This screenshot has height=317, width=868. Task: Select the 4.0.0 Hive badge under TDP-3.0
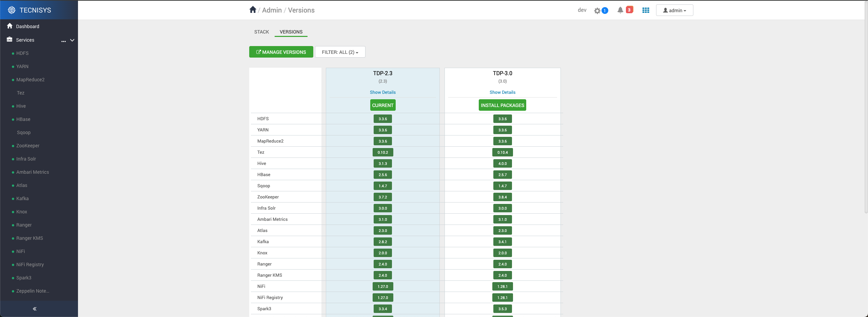coord(502,163)
